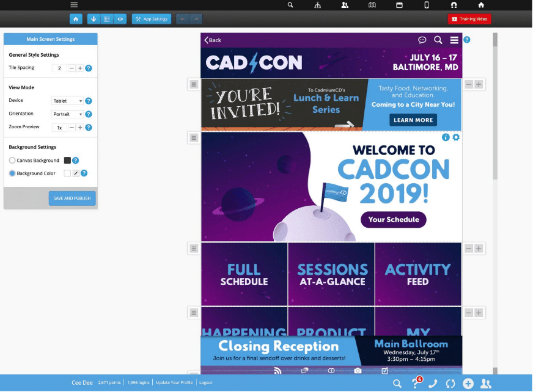Add a tile to the You're Invited banner row
This screenshot has height=392, width=533.
click(479, 84)
